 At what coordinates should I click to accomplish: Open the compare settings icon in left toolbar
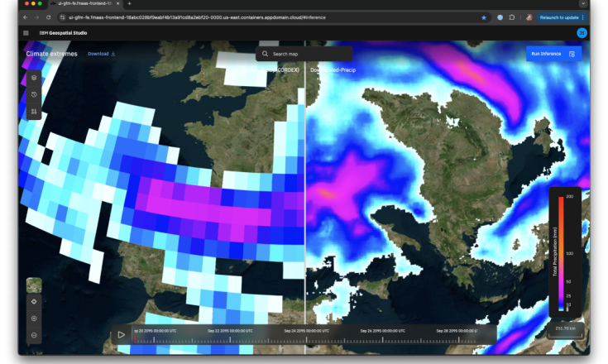[34, 111]
